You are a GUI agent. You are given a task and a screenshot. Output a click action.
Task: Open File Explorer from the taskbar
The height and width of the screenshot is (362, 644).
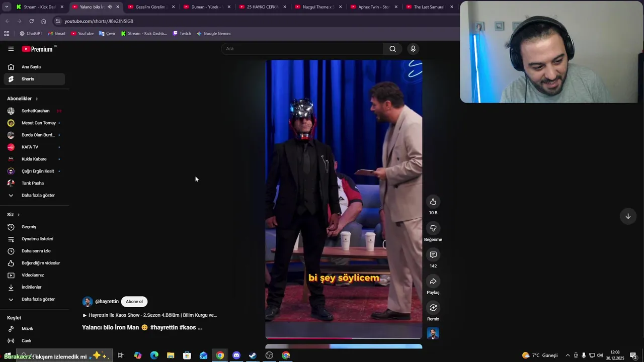pyautogui.click(x=171, y=355)
